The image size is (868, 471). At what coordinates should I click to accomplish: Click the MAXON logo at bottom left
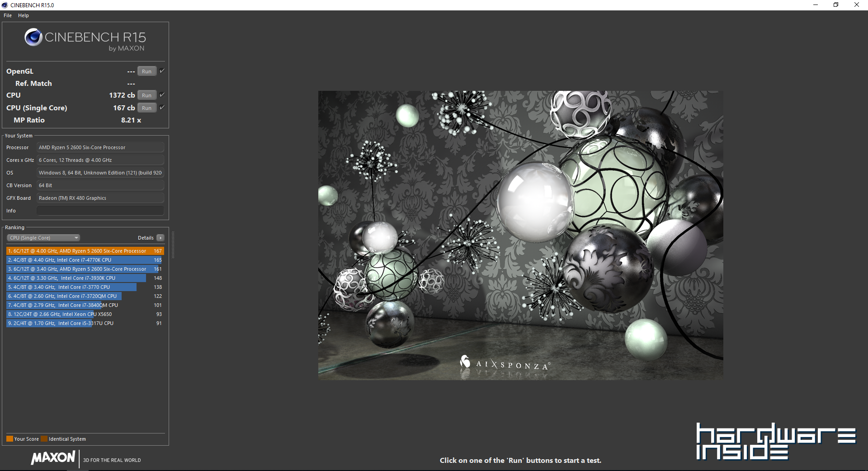[x=53, y=457]
